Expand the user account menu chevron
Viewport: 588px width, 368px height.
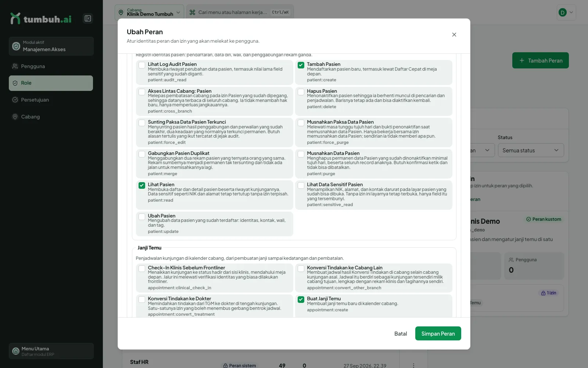[571, 13]
